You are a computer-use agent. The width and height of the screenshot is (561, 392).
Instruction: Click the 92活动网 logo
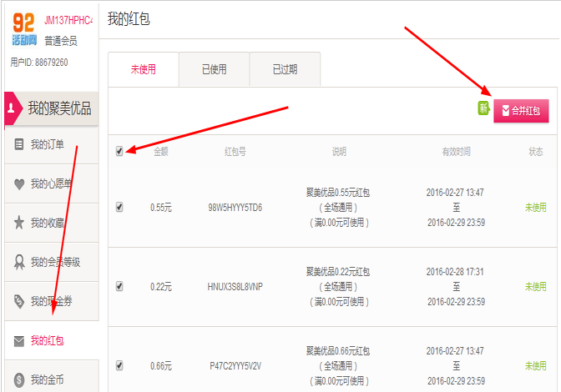coord(24,29)
